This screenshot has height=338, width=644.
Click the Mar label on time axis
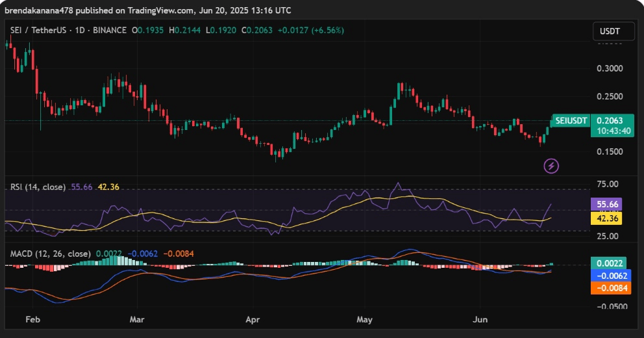pyautogui.click(x=137, y=320)
